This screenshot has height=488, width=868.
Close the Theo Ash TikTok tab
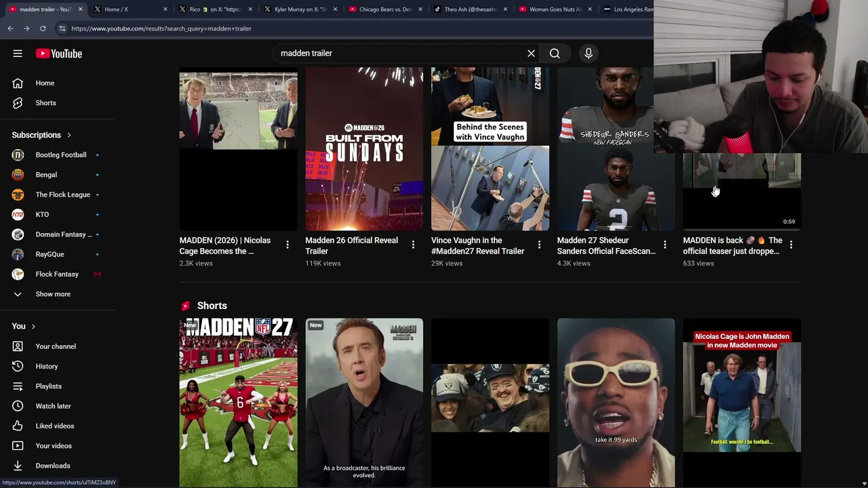(x=505, y=9)
